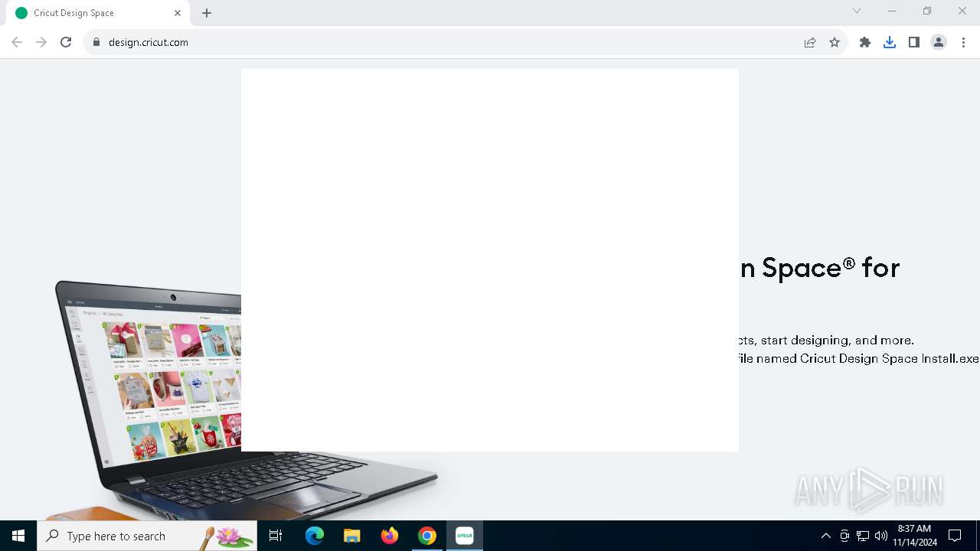Share this page icon in address bar
980x551 pixels.
(x=810, y=42)
